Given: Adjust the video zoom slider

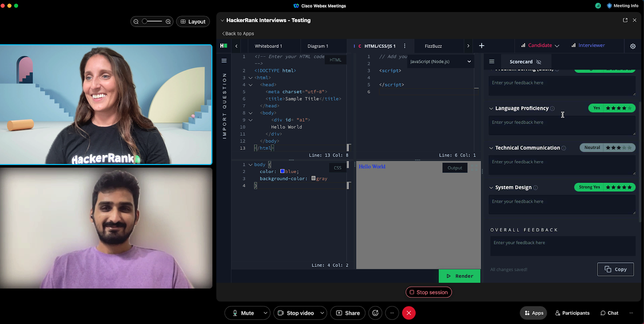Looking at the screenshot, I should point(152,21).
